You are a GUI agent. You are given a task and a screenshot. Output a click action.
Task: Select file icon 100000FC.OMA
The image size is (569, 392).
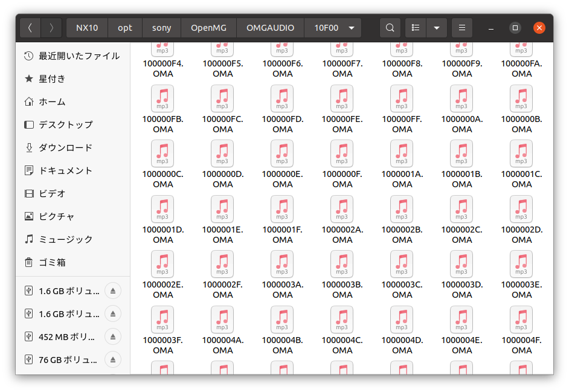(x=222, y=98)
